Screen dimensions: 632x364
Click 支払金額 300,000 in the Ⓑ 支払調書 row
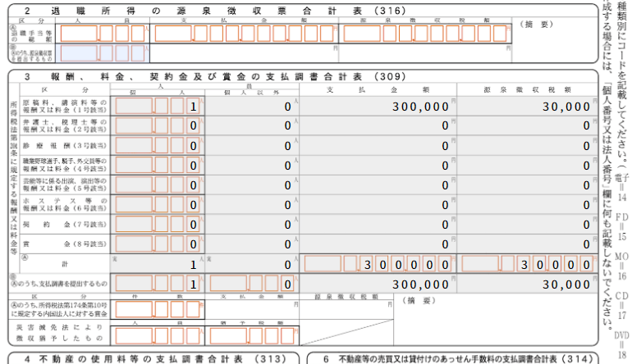click(x=420, y=284)
